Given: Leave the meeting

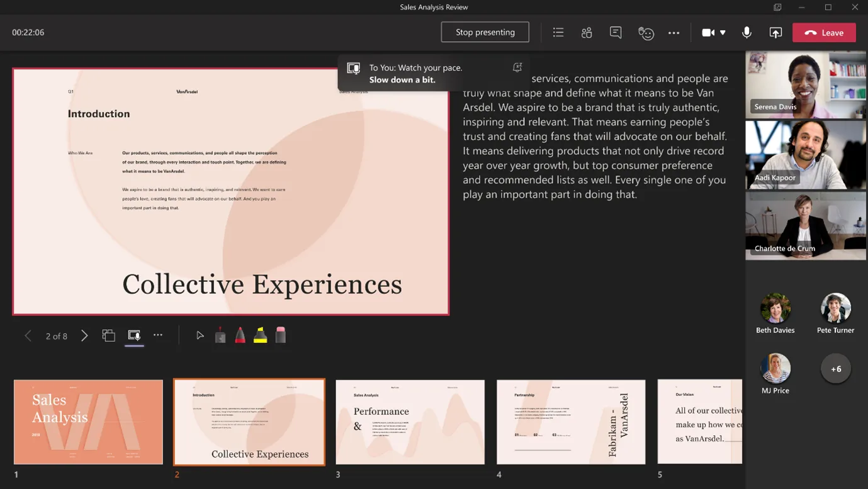Looking at the screenshot, I should click(823, 32).
